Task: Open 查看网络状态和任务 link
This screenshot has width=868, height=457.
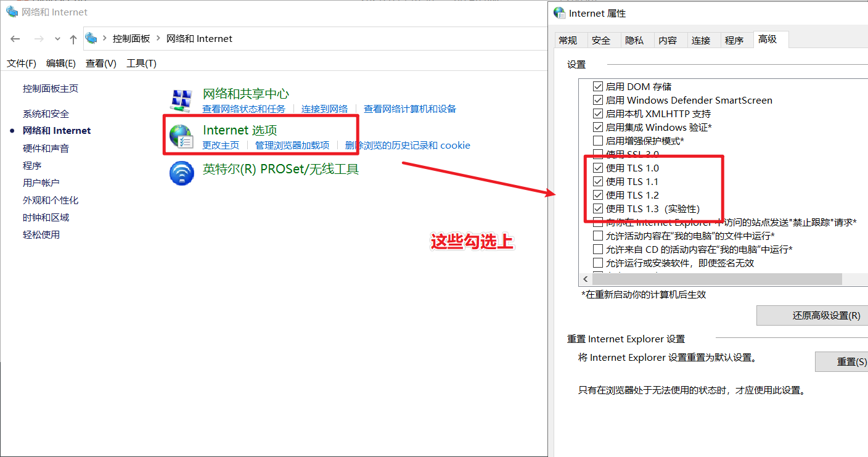Action: (244, 109)
